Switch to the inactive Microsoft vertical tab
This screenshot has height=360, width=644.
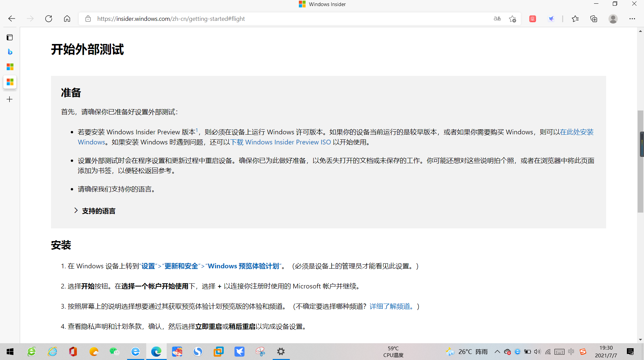pyautogui.click(x=10, y=67)
